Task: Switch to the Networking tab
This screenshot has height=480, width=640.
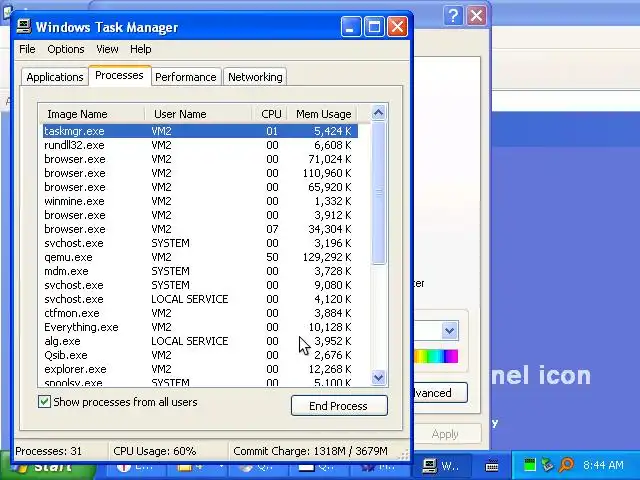Action: click(255, 77)
